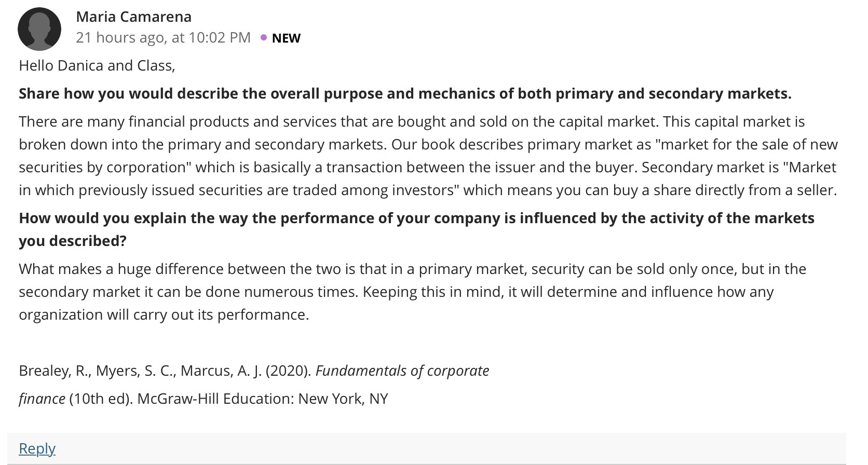Click "McGraw-Hill Education: New York, NY" text
Image resolution: width=868 pixels, height=465 pixels.
tap(263, 399)
